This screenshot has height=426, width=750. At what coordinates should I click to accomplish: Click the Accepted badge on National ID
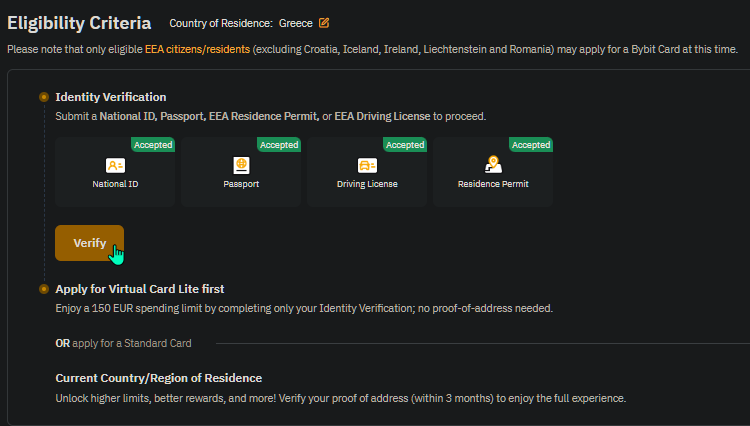[153, 145]
